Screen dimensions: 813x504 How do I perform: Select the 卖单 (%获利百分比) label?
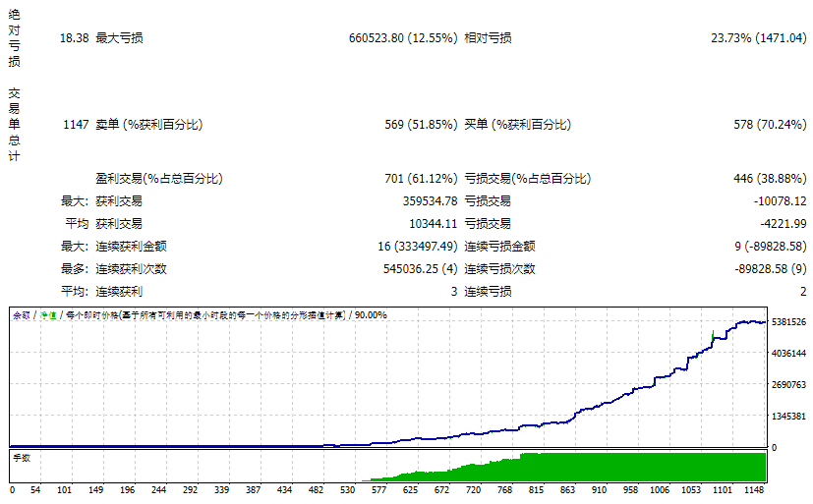click(148, 125)
